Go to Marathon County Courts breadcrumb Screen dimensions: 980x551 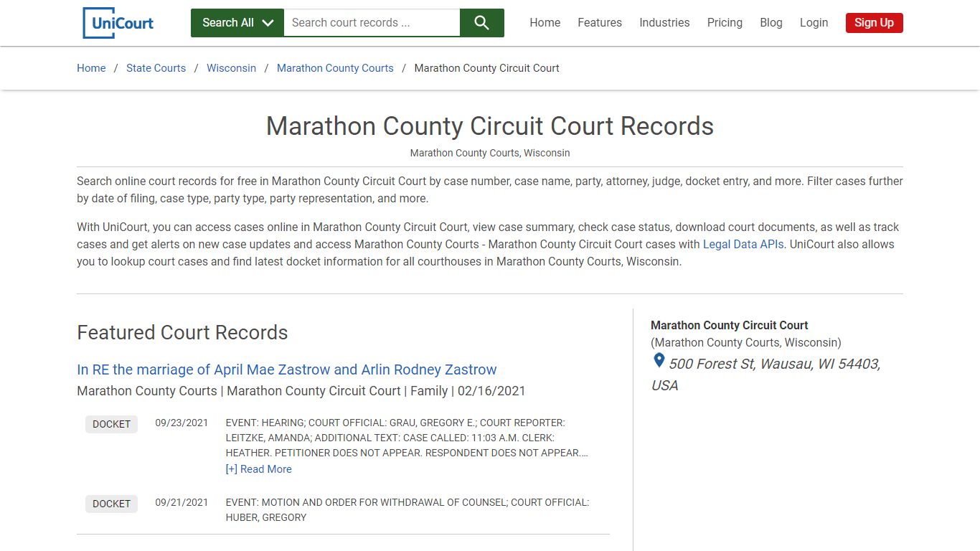click(335, 68)
